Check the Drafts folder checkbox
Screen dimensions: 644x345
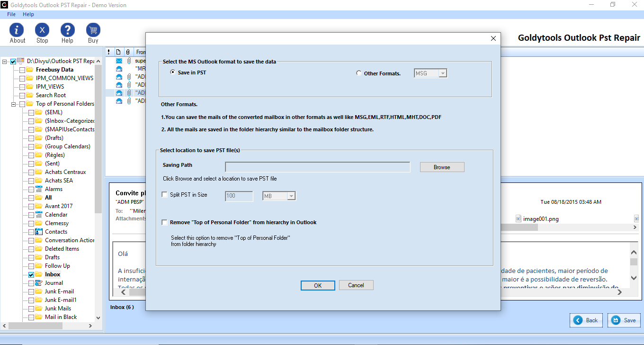pos(31,257)
